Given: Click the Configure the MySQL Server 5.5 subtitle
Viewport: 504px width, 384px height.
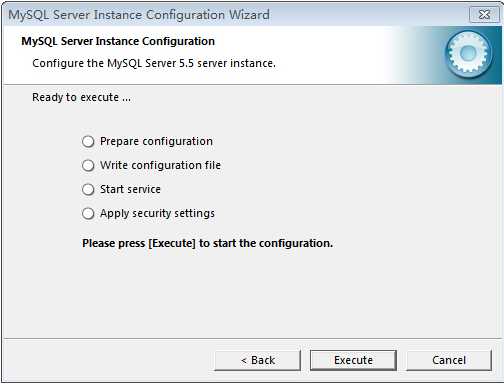Looking at the screenshot, I should (x=154, y=63).
